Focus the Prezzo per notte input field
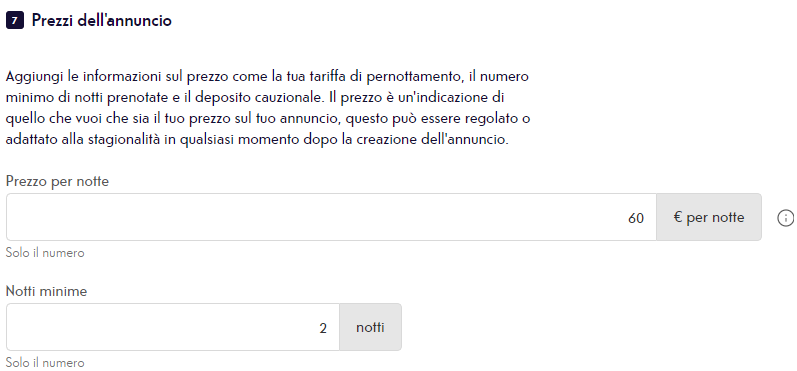The width and height of the screenshot is (797, 371). coord(331,217)
